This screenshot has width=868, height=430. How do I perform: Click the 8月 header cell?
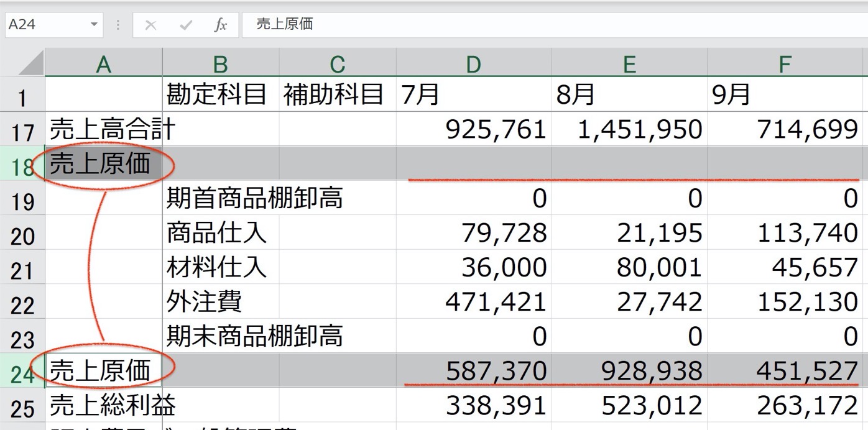point(629,95)
